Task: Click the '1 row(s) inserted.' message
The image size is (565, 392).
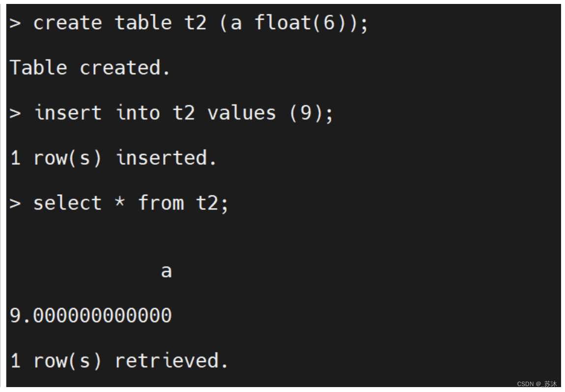Action: pyautogui.click(x=113, y=158)
